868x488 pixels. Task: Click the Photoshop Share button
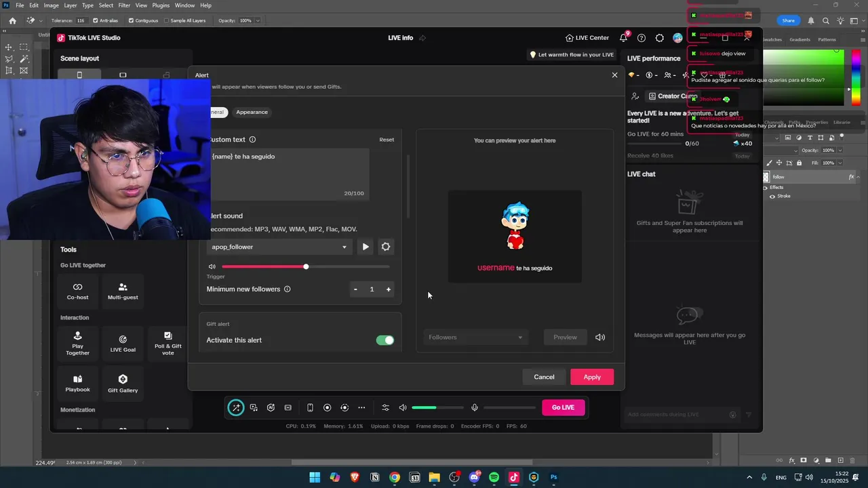[788, 20]
